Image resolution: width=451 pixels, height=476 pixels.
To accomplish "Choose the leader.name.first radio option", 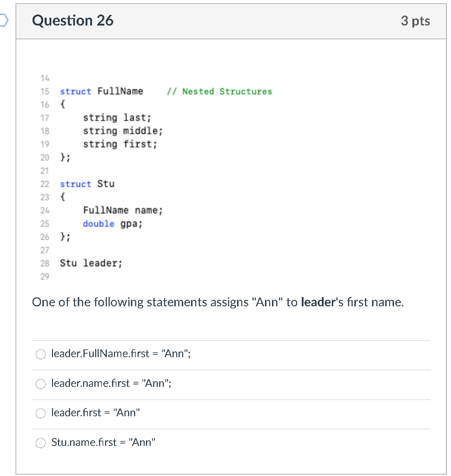I will pyautogui.click(x=41, y=383).
